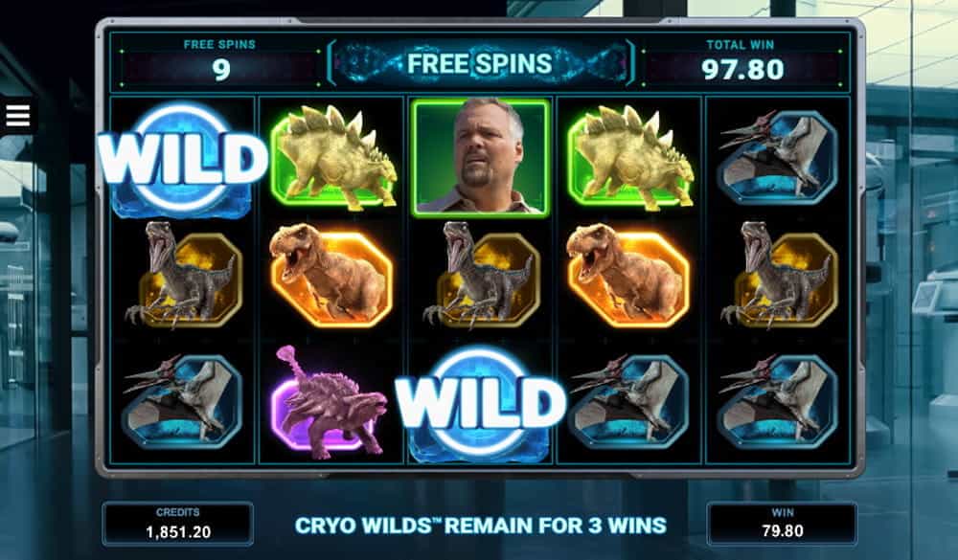Click the WILD symbol on center reel bottom

(481, 403)
